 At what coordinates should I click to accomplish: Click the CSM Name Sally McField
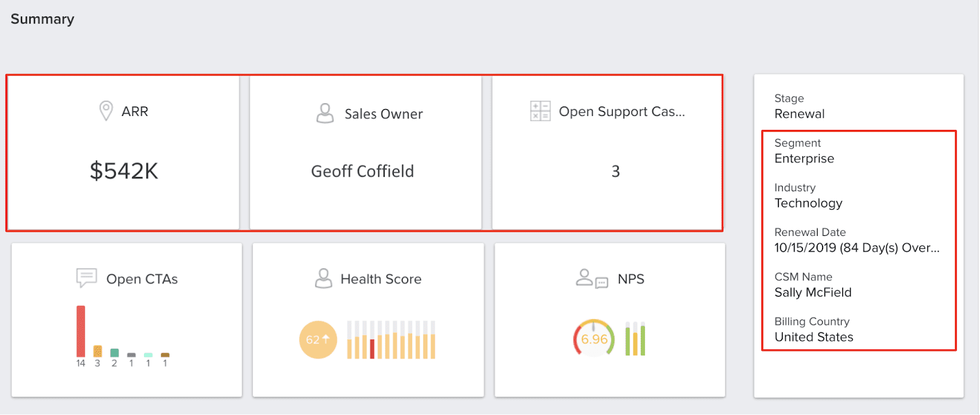pyautogui.click(x=813, y=292)
